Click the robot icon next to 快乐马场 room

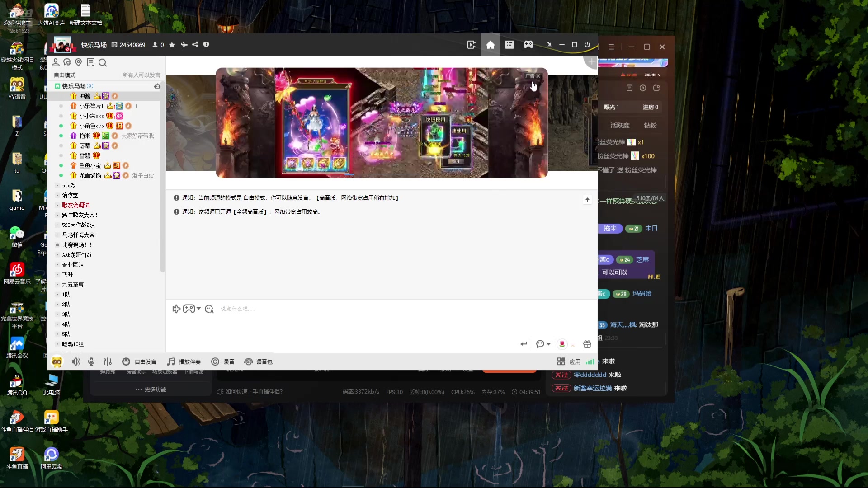(157, 86)
